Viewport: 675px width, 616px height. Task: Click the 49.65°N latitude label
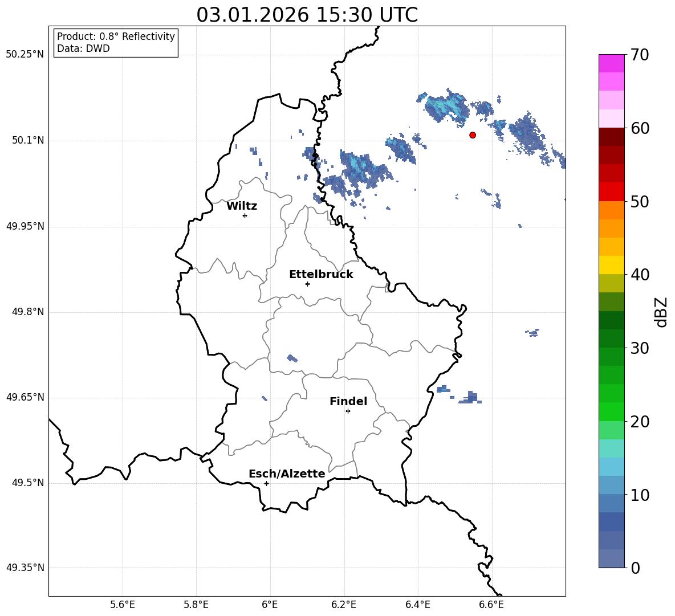25,397
